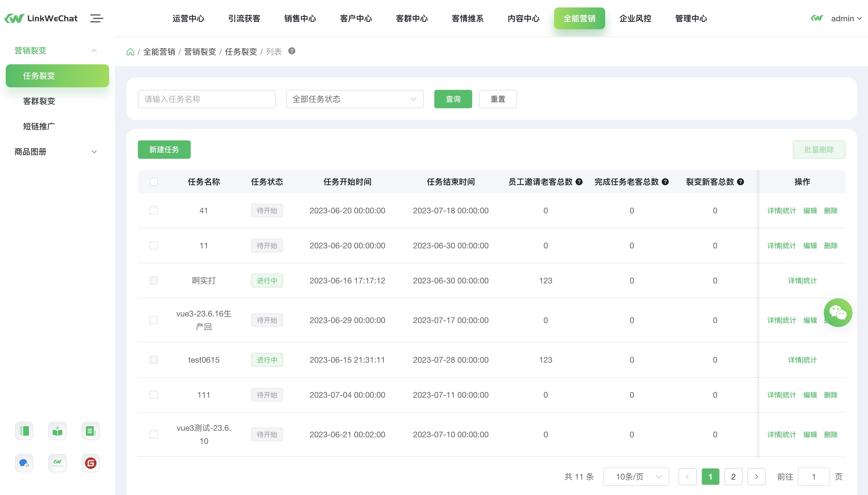Viewport: 868px width, 495px height.
Task: Open the blue chat bubble icon in sidebar footer
Action: click(x=24, y=463)
